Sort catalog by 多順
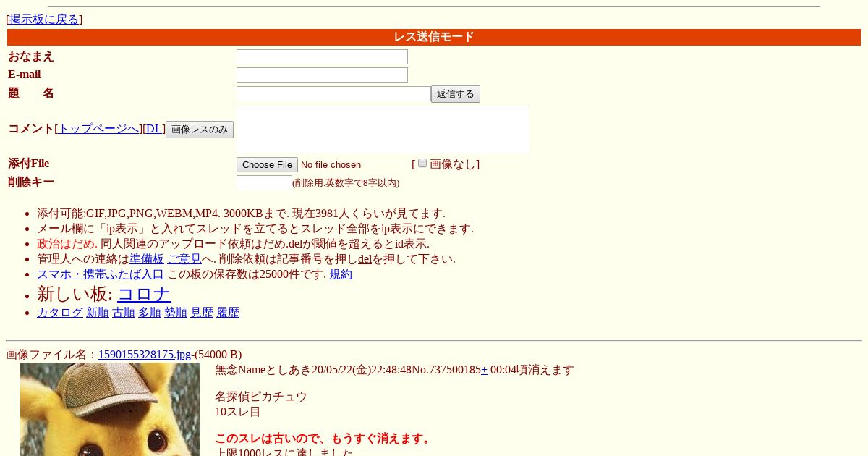The width and height of the screenshot is (868, 456). 150,313
